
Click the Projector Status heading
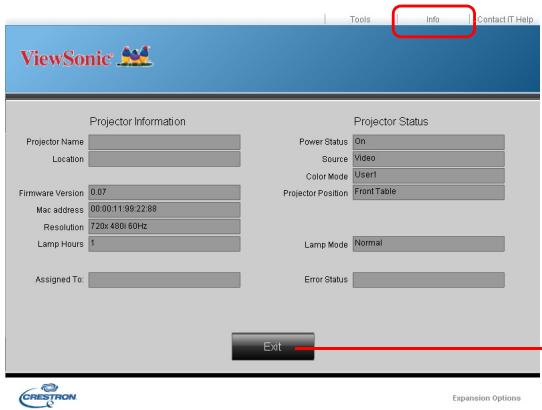tap(391, 121)
